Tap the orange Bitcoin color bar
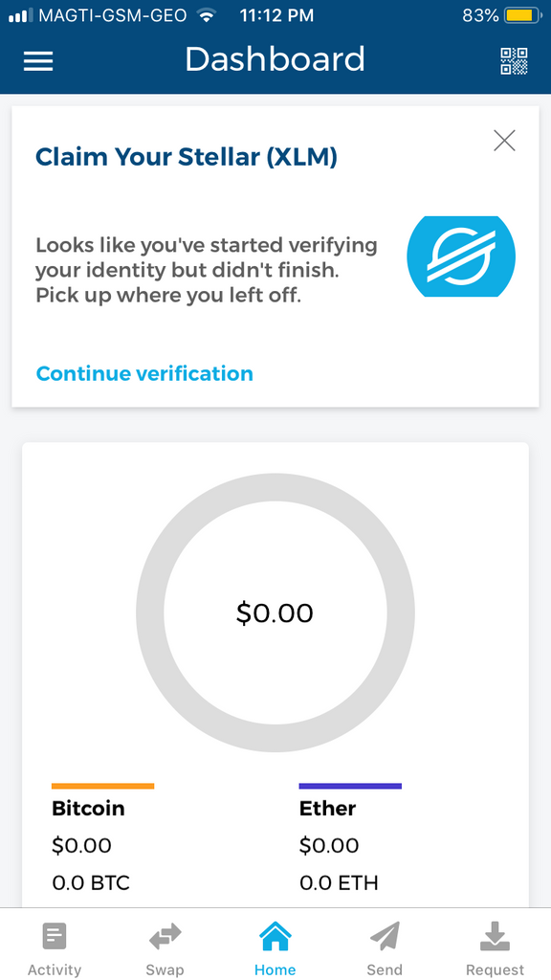The image size is (551, 980). [102, 787]
